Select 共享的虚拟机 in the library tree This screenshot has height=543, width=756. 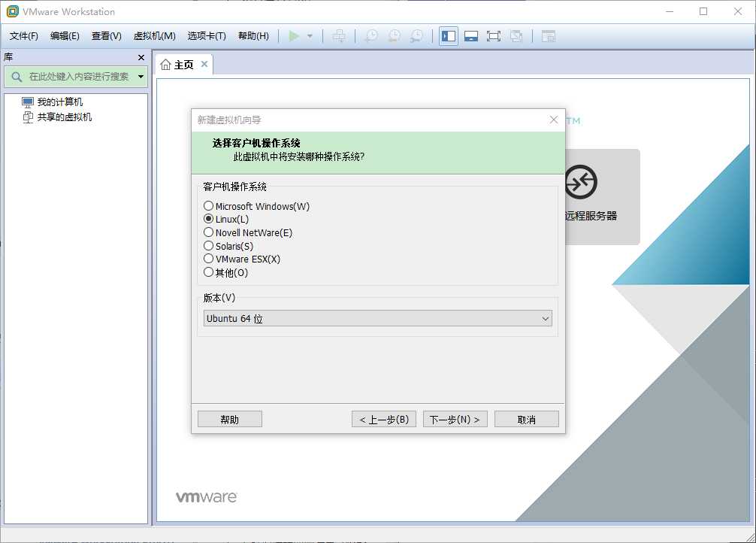[57, 117]
